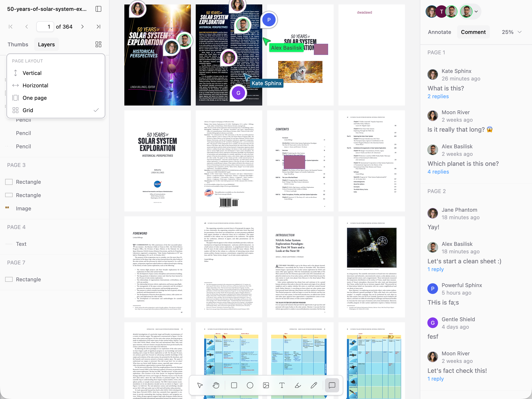Click the blue P comment pin
The width and height of the screenshot is (532, 399).
269,20
